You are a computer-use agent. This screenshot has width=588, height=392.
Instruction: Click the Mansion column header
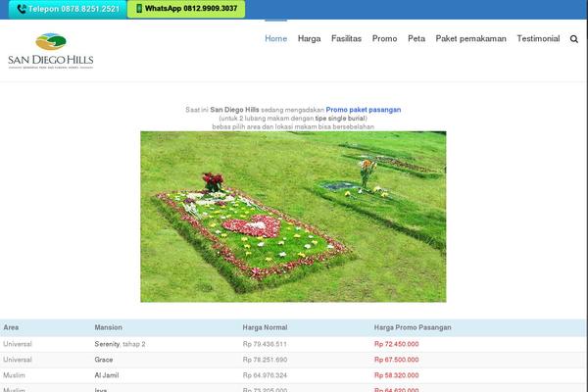tap(108, 327)
